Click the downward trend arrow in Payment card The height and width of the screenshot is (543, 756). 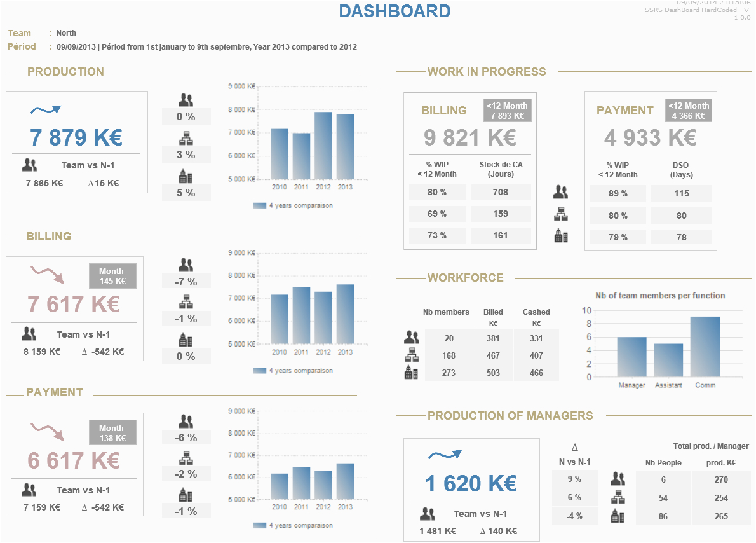tap(47, 432)
